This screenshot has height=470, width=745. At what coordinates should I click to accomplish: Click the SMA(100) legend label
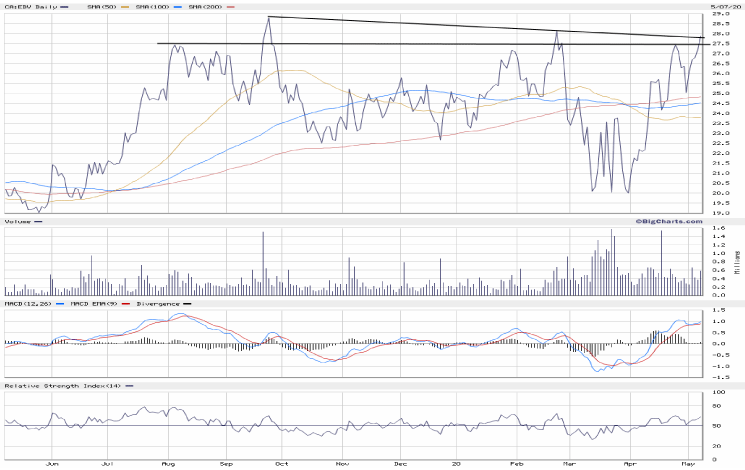click(152, 6)
